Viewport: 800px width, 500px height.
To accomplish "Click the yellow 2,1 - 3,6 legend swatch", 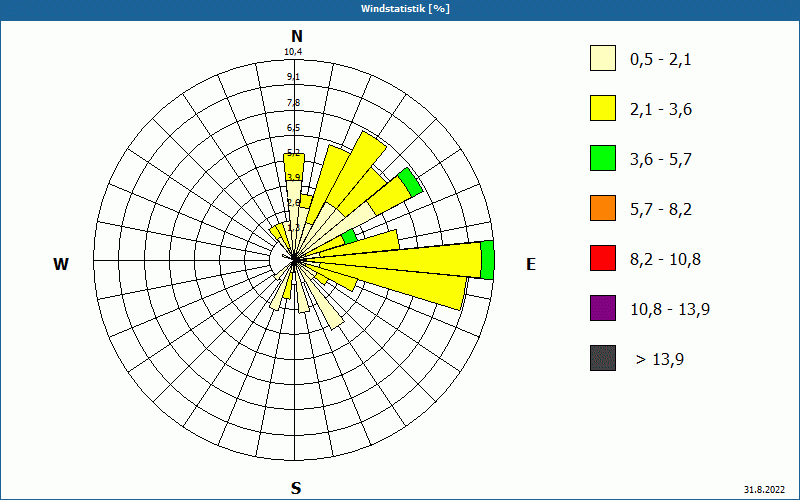I will click(603, 108).
